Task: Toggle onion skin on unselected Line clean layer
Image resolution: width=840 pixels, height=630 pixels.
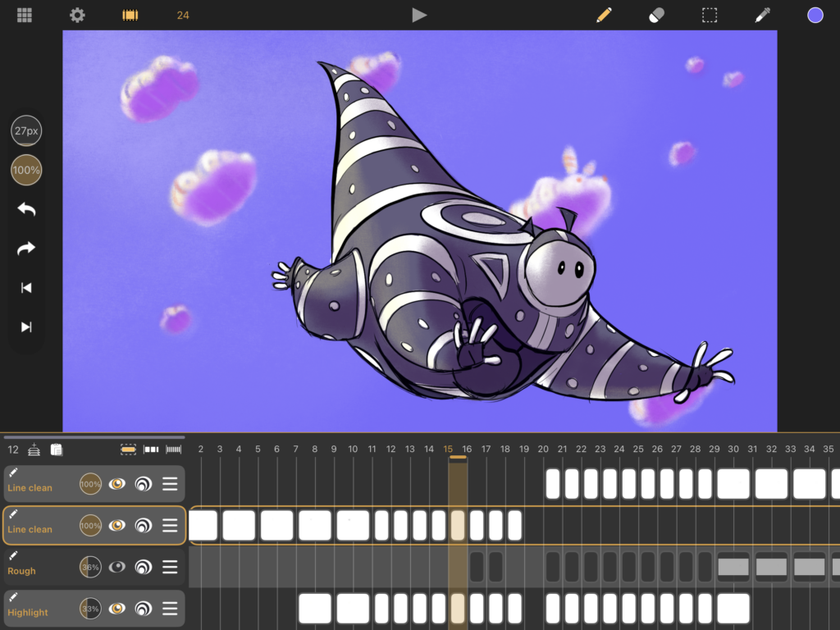Action: point(143,484)
